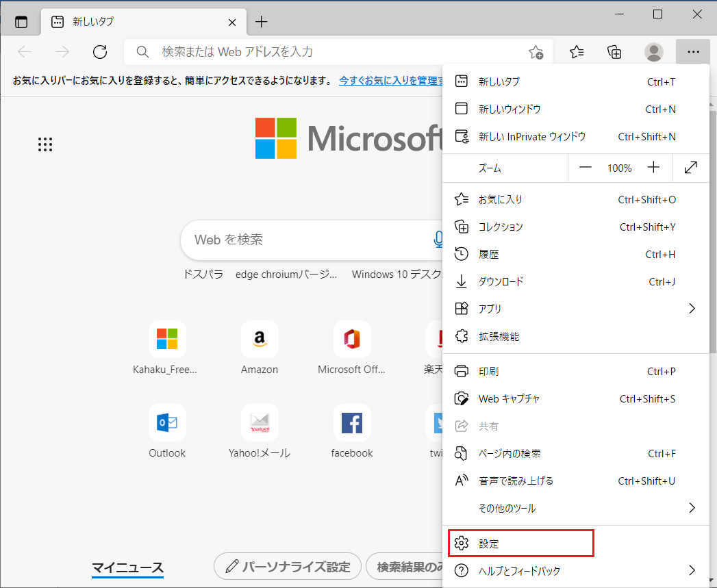Viewport: 717px width, 588px height.
Task: Open the user profile avatar
Action: 654,51
